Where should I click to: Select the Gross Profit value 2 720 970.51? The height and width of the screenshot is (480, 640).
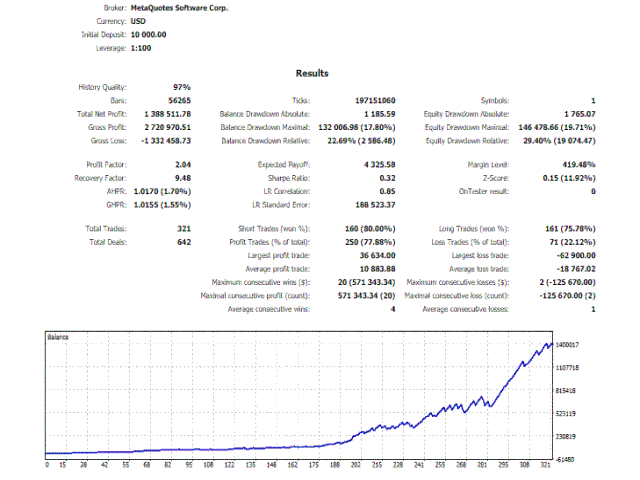pos(167,127)
